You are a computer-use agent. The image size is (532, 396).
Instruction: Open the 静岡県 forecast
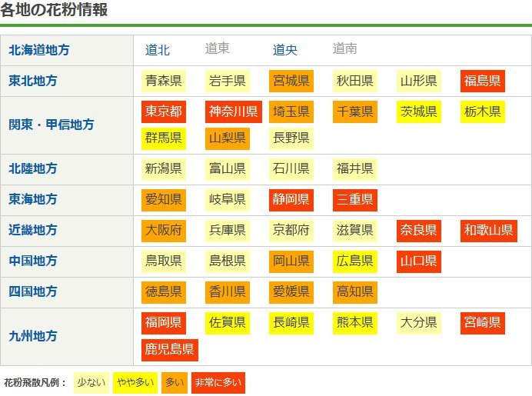pos(291,200)
